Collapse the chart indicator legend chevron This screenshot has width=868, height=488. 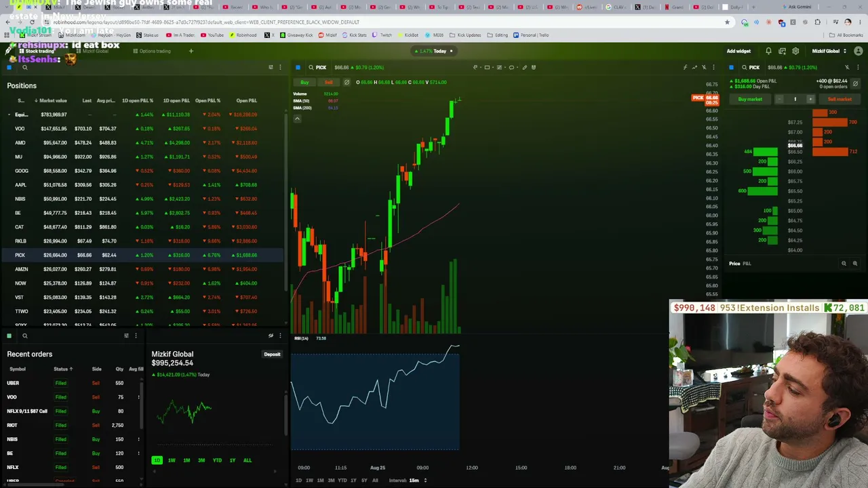click(x=297, y=119)
